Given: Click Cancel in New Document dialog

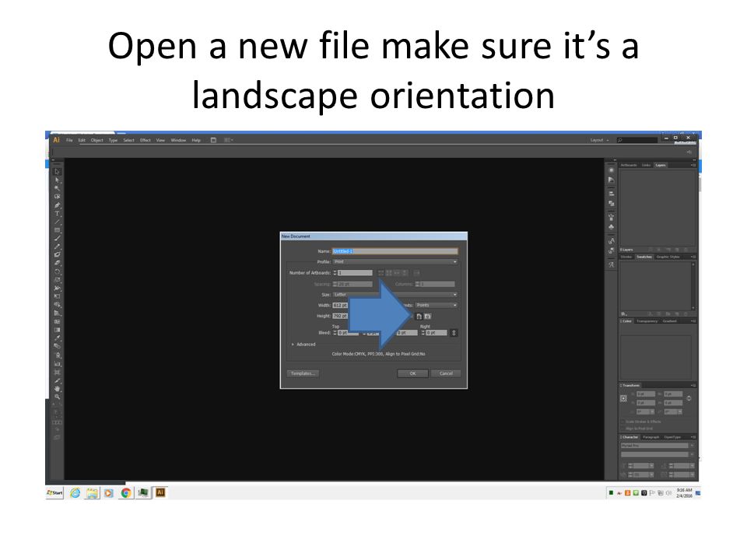Looking at the screenshot, I should tap(446, 373).
